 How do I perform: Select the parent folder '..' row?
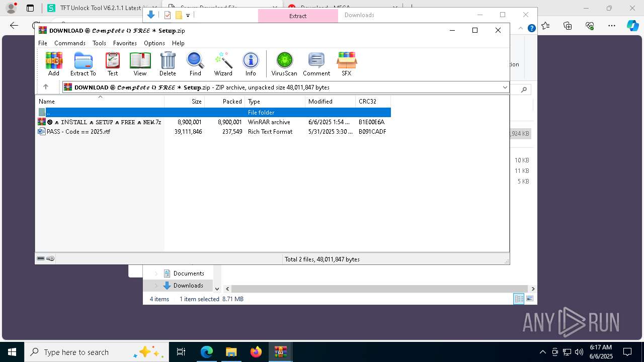pyautogui.click(x=214, y=112)
